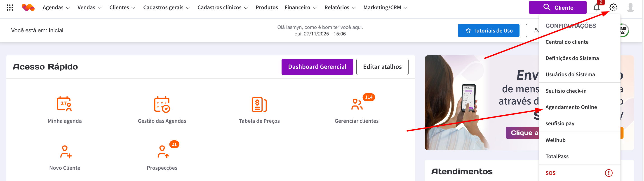The image size is (644, 181).
Task: Expand the Financeiro dropdown menu
Action: [x=300, y=7]
